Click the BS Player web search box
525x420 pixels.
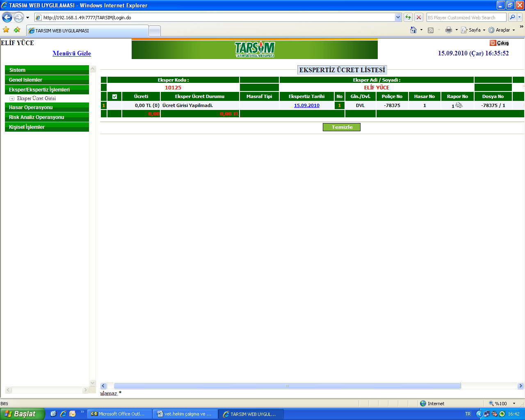pyautogui.click(x=466, y=17)
